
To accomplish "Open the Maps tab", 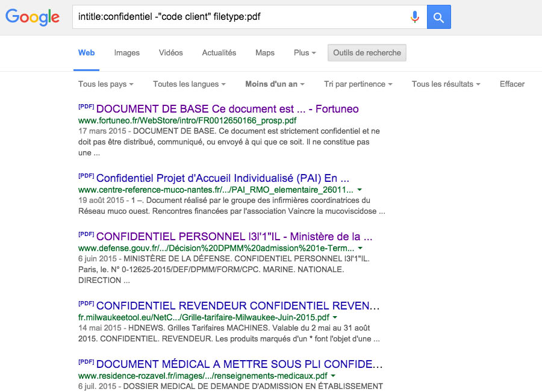I will [265, 53].
